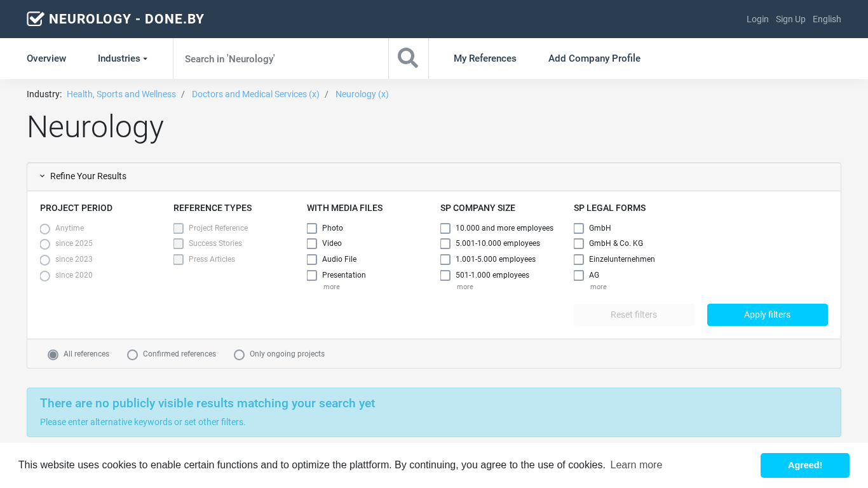
Task: Collapse the Refine Your Results chevron
Action: [43, 176]
